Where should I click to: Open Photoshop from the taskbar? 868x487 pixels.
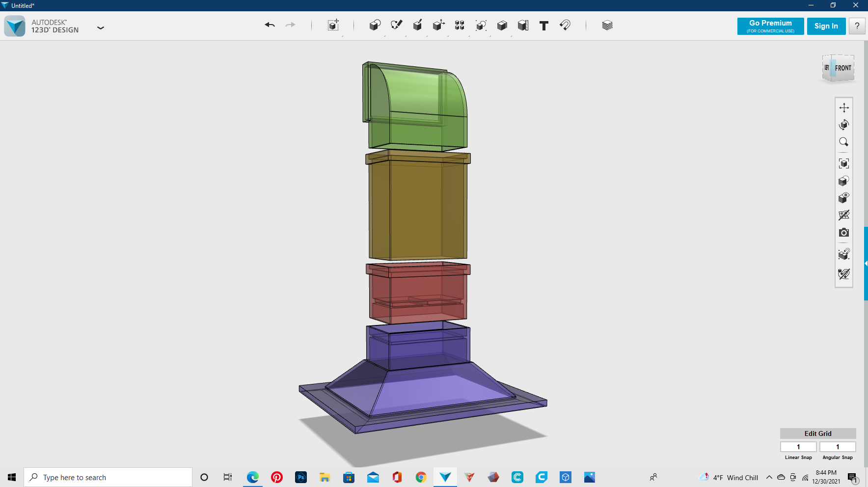pos(301,477)
